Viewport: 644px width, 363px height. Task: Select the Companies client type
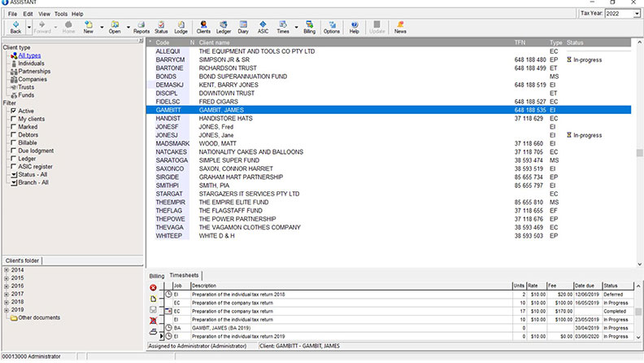[31, 79]
